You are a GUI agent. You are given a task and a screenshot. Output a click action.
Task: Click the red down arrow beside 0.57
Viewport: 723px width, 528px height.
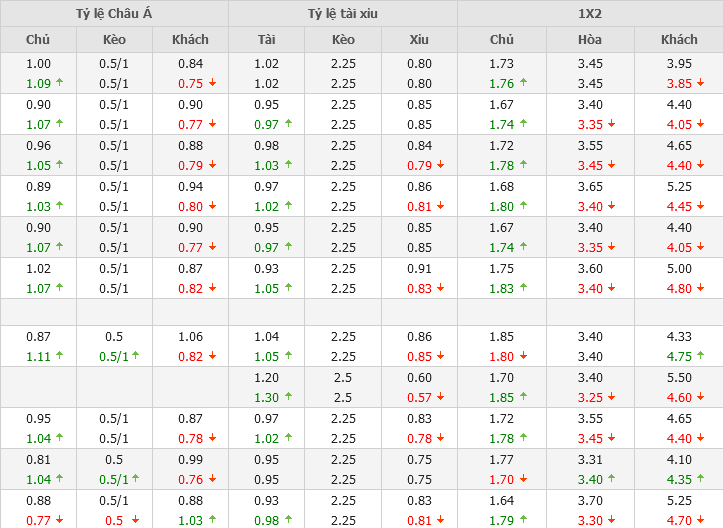click(439, 396)
